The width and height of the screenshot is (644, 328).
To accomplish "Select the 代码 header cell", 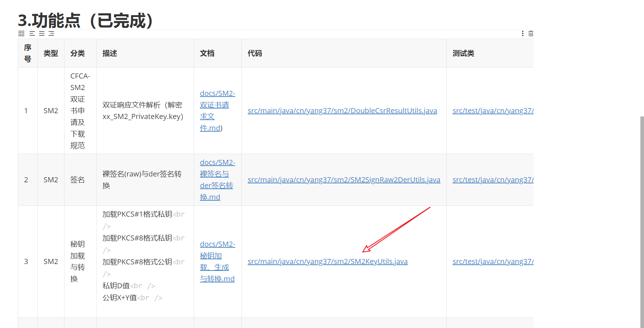I will (x=344, y=53).
